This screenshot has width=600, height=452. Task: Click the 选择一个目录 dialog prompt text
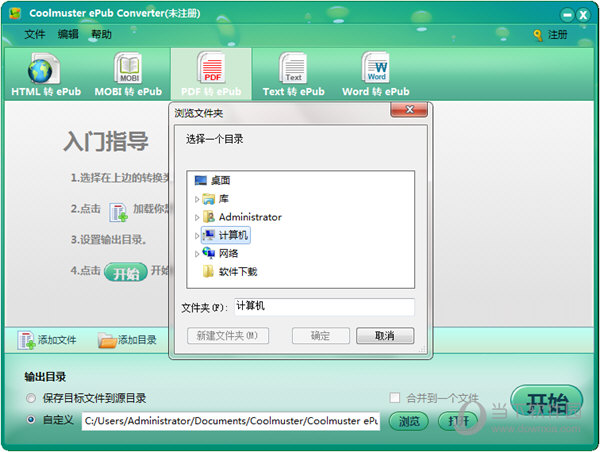[x=214, y=139]
